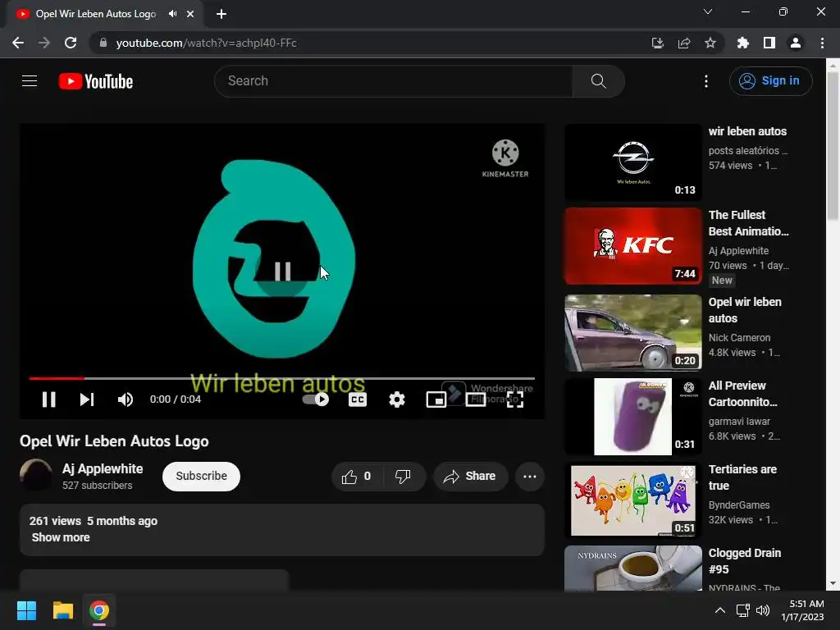Go forward in browser history
The image size is (840, 630).
(x=44, y=43)
